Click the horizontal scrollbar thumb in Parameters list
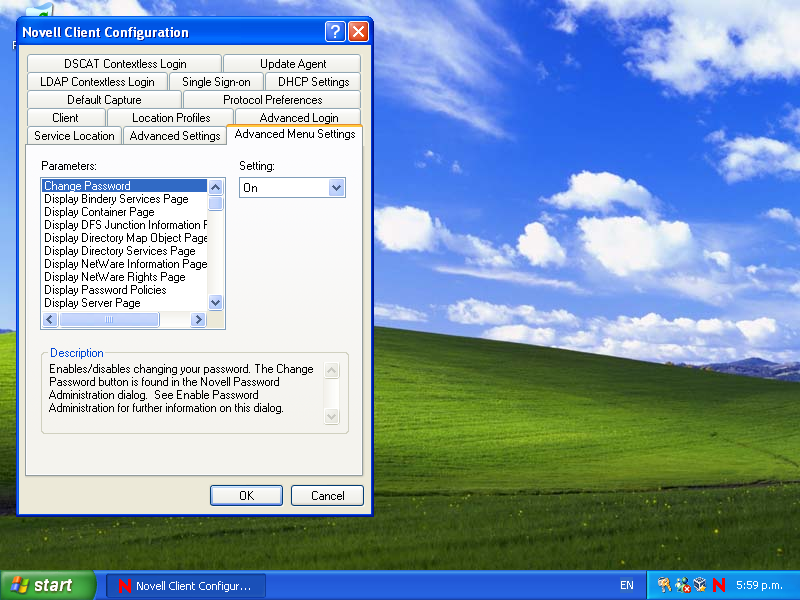Viewport: 800px width, 600px height. tap(109, 319)
